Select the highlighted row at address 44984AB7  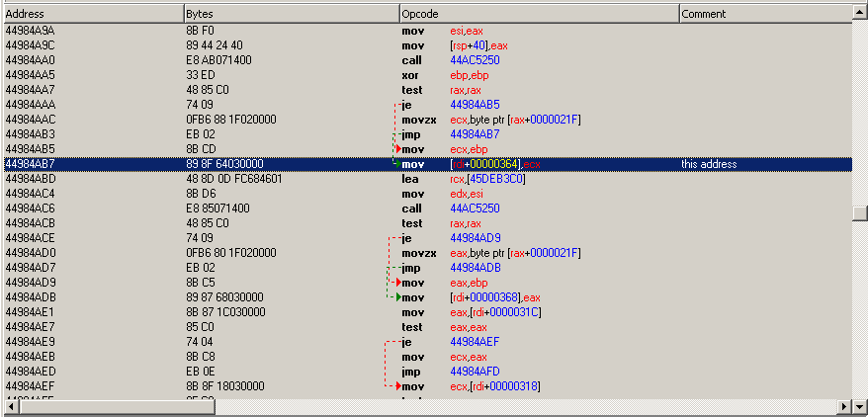point(427,164)
